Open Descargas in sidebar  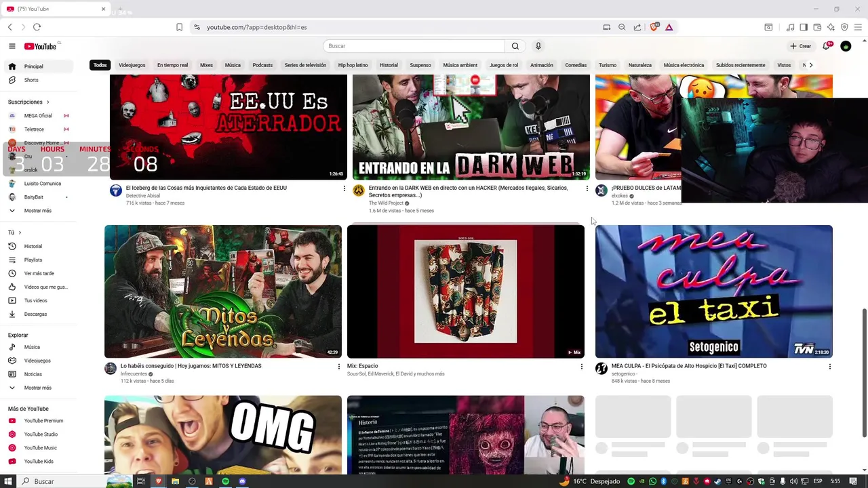[40, 314]
